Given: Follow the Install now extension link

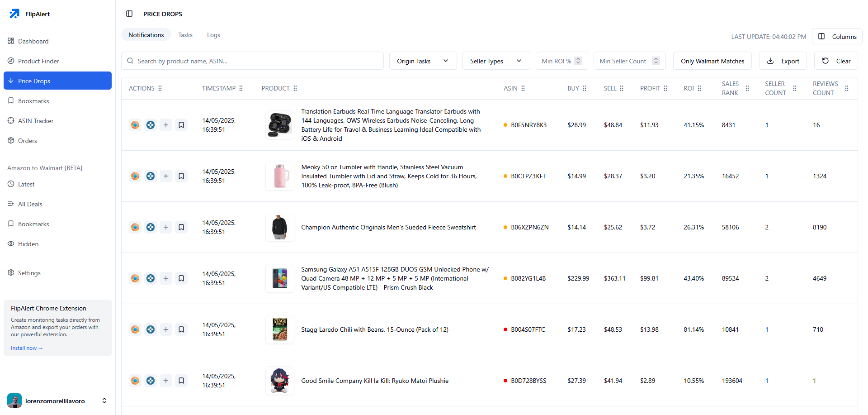Looking at the screenshot, I should pyautogui.click(x=27, y=348).
